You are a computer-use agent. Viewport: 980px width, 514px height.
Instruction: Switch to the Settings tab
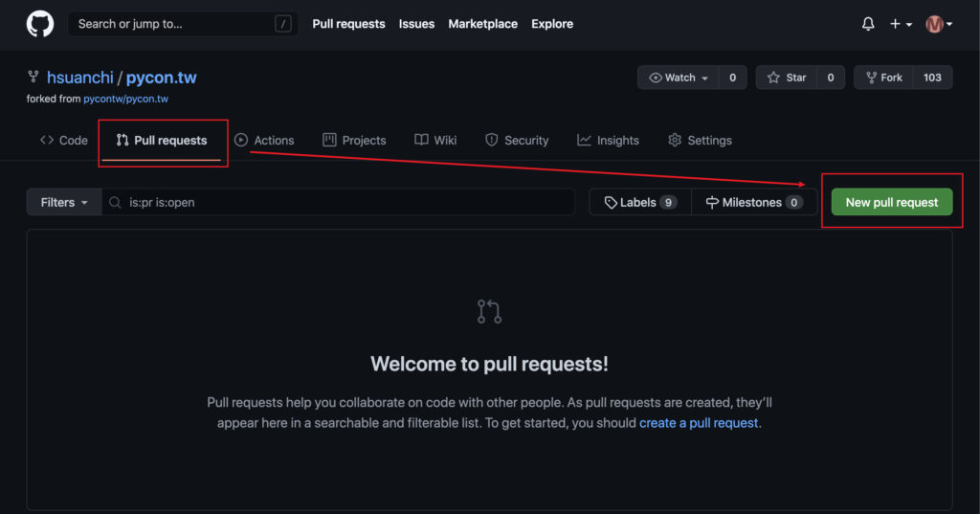[700, 140]
